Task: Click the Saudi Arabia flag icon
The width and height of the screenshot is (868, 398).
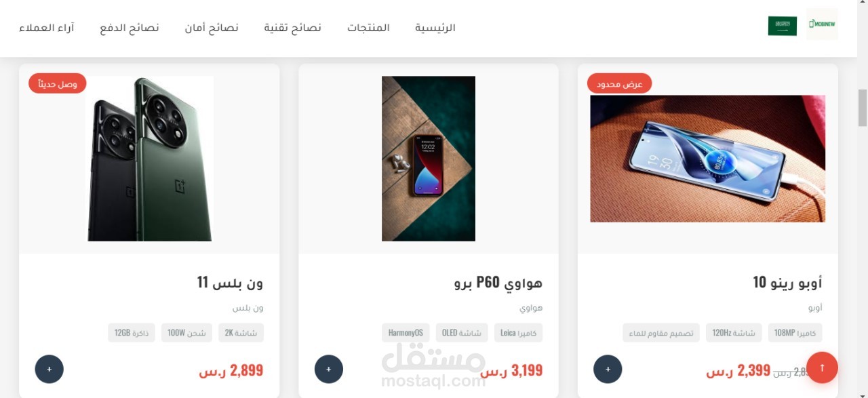Action: pos(783,26)
